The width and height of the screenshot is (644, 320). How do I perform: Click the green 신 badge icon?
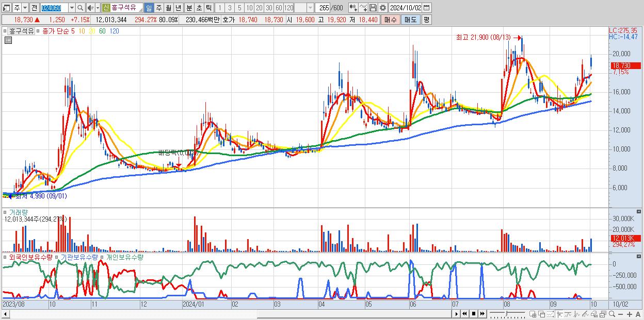click(x=106, y=8)
